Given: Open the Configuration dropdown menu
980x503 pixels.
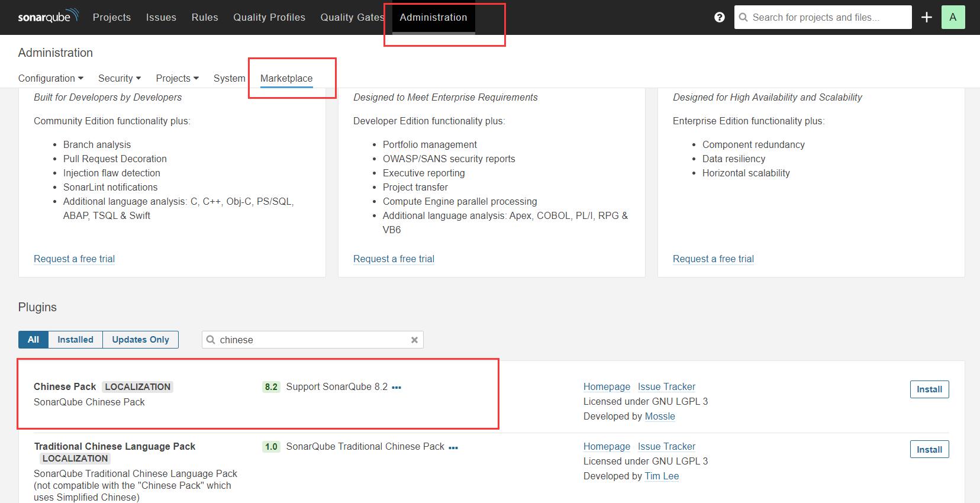Looking at the screenshot, I should 51,78.
